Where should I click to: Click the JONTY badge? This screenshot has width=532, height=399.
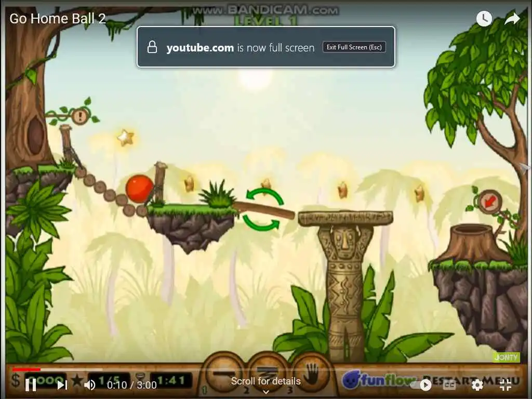(506, 357)
